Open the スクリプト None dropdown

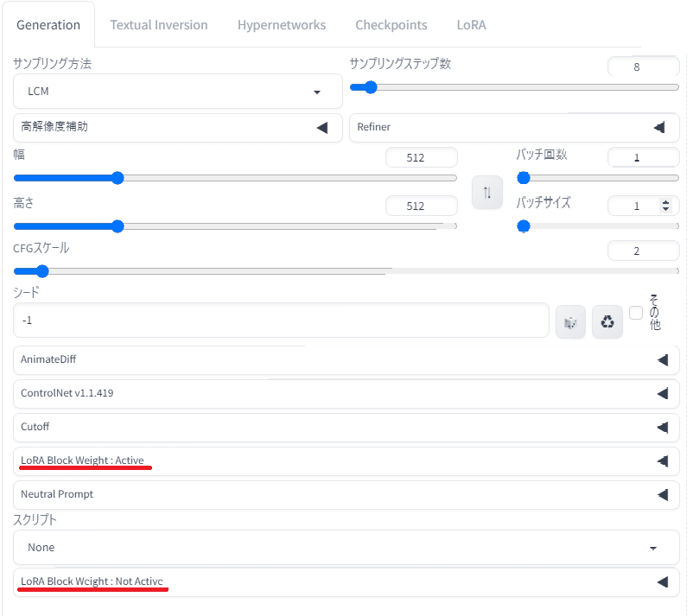pos(346,548)
